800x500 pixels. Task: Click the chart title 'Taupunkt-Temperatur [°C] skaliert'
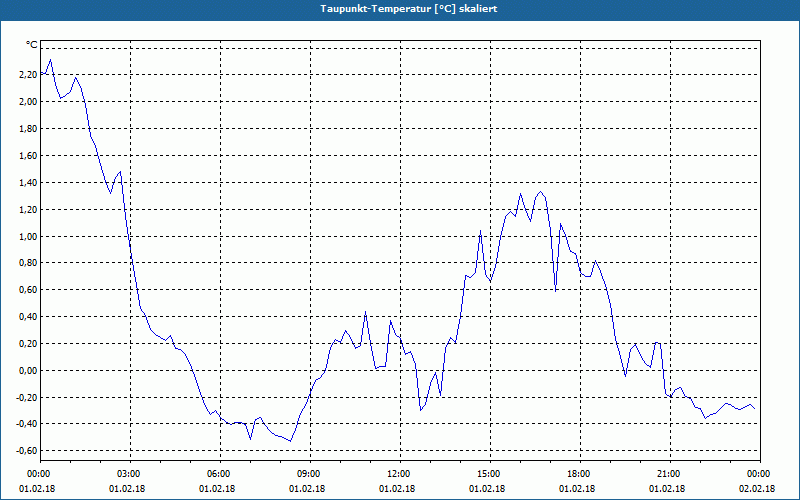pyautogui.click(x=409, y=9)
